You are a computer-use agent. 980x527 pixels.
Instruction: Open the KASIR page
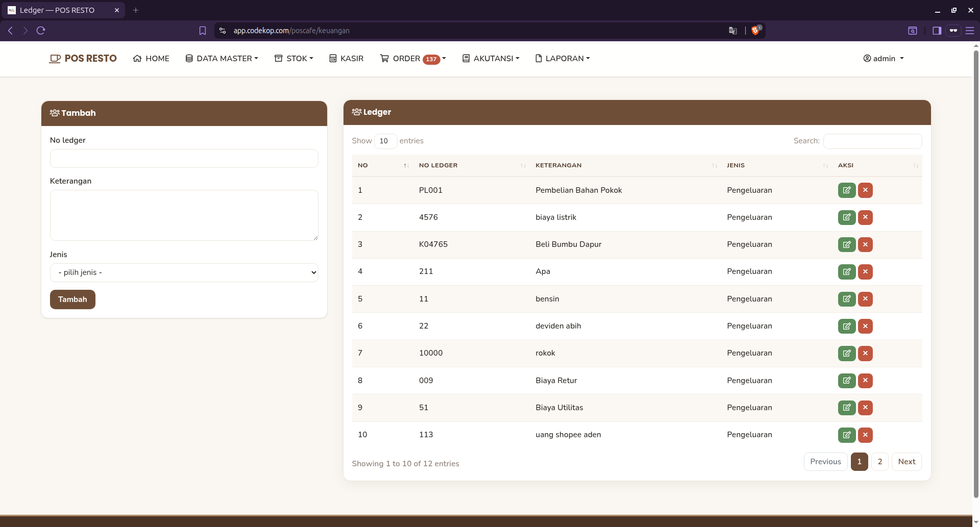[x=347, y=59]
